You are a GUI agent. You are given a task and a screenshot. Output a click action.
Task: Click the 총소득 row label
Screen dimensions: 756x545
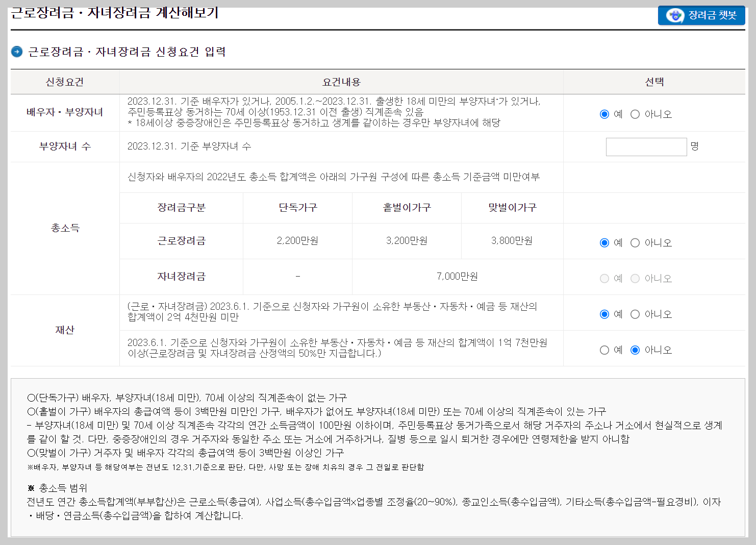tap(65, 228)
